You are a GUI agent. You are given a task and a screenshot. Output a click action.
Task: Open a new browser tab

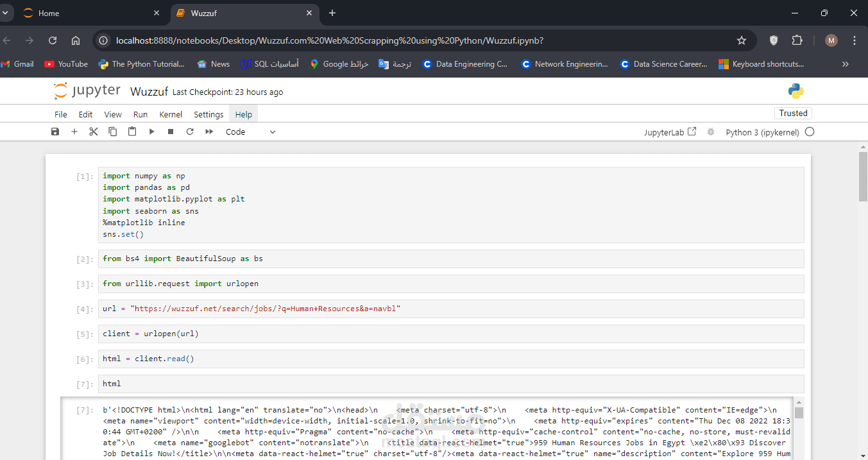point(332,13)
